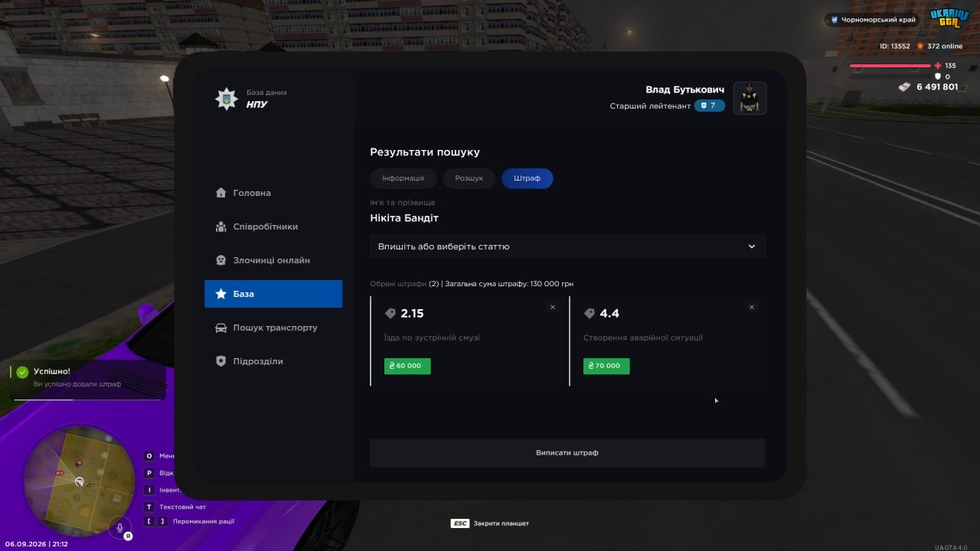The image size is (980, 551).
Task: Click the НПУ police star emblem logo
Action: coord(226,99)
